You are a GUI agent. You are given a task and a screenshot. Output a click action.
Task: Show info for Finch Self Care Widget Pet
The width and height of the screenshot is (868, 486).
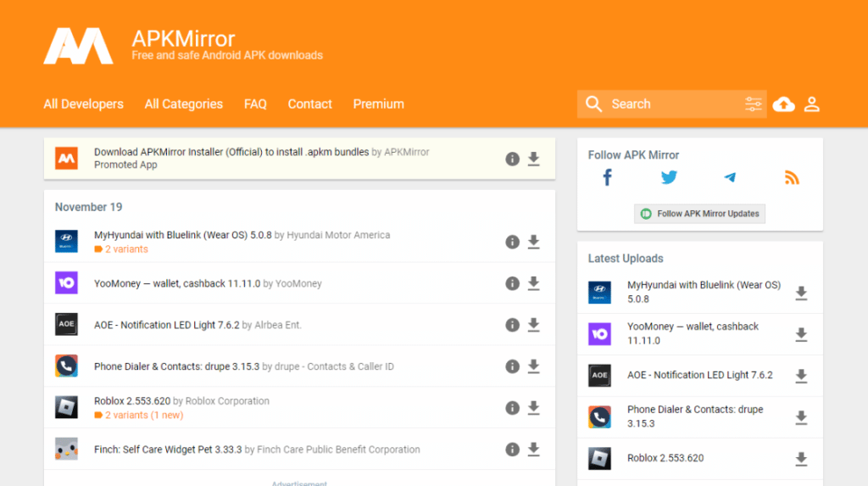(x=512, y=450)
